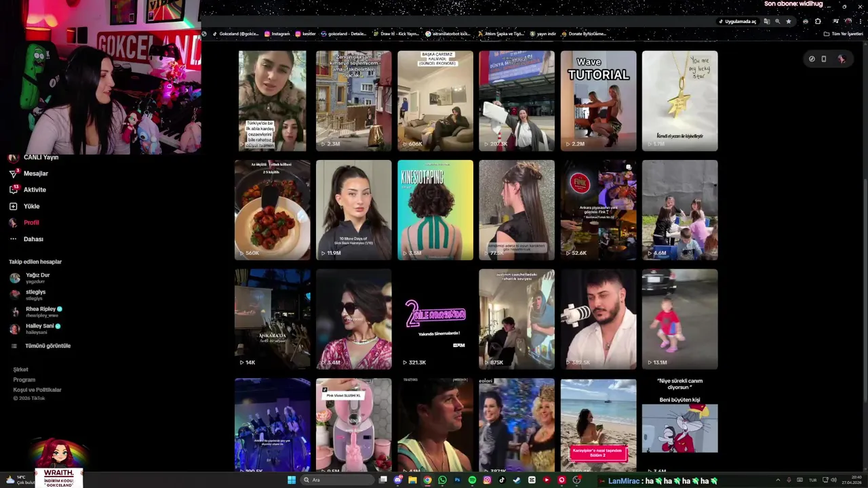Click the Yükle plus icon

coord(13,206)
